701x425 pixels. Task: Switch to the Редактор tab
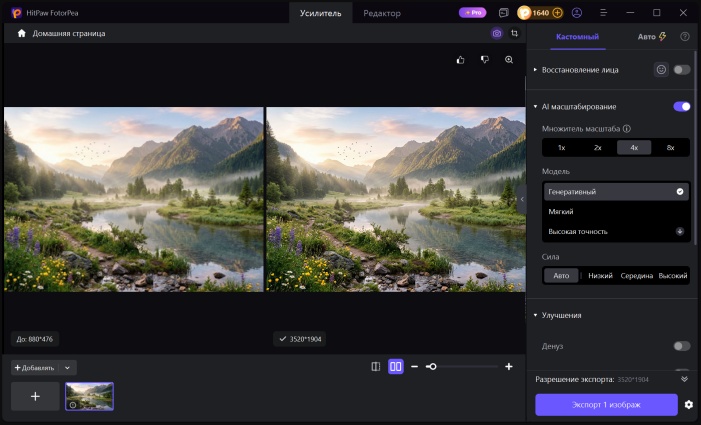tap(382, 13)
